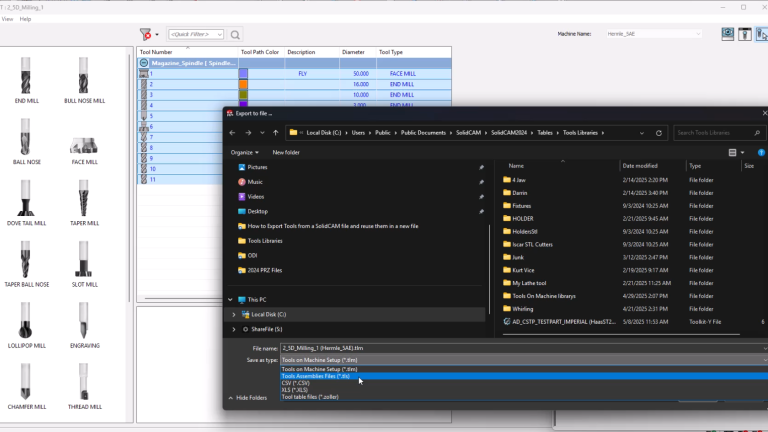Choose Tool table files (*.zoller) option
The width and height of the screenshot is (768, 432).
(524, 397)
